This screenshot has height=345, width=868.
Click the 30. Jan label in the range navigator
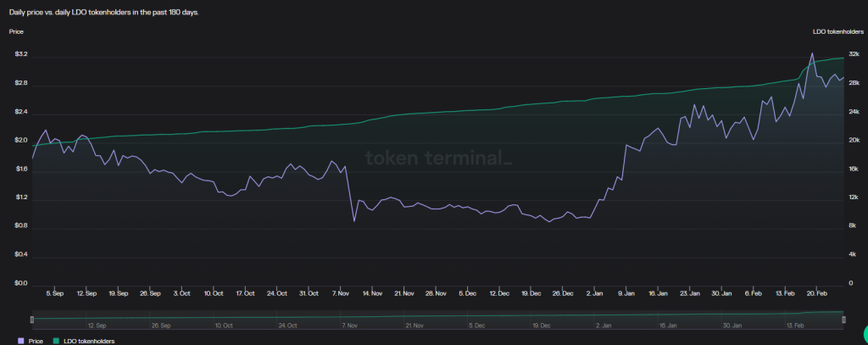[x=732, y=326]
